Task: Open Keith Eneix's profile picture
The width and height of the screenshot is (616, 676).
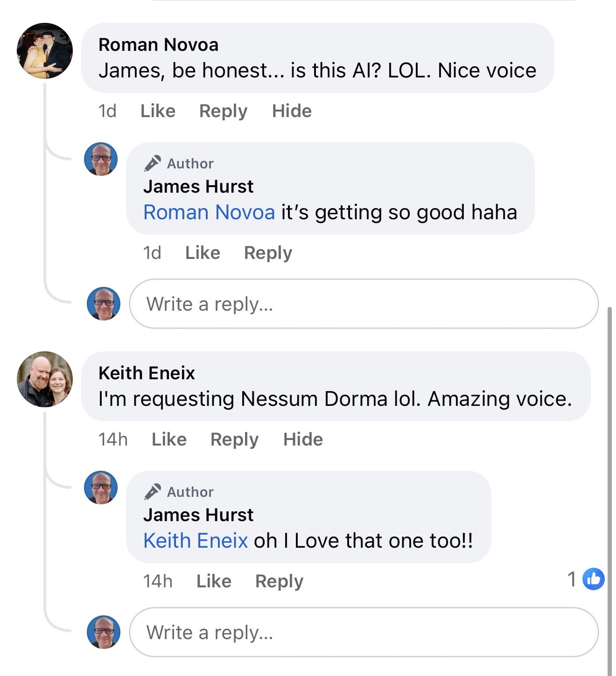Action: pos(45,379)
